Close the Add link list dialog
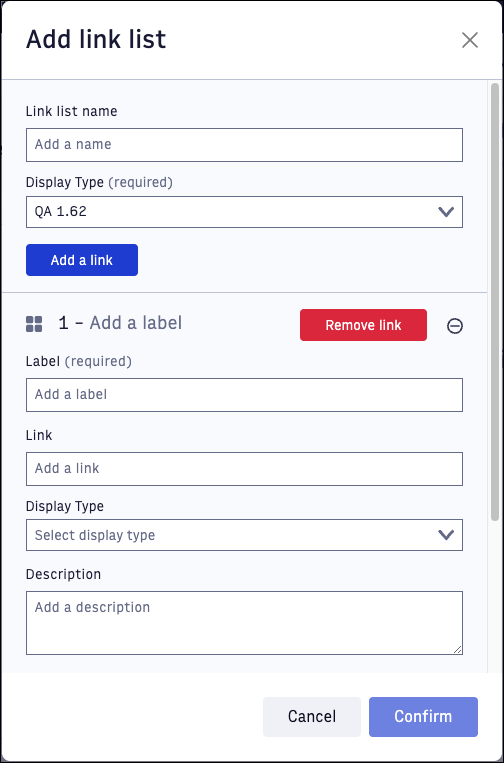The width and height of the screenshot is (504, 763). tap(469, 40)
